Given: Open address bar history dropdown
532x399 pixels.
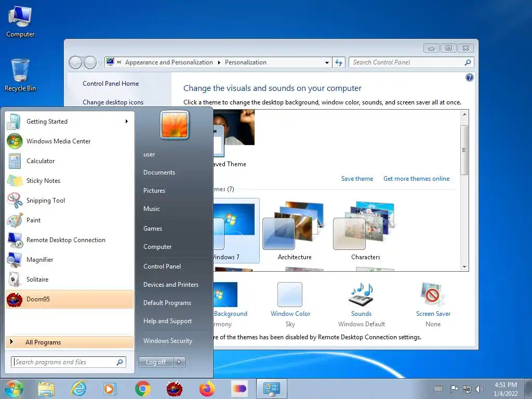Looking at the screenshot, I should click(327, 62).
